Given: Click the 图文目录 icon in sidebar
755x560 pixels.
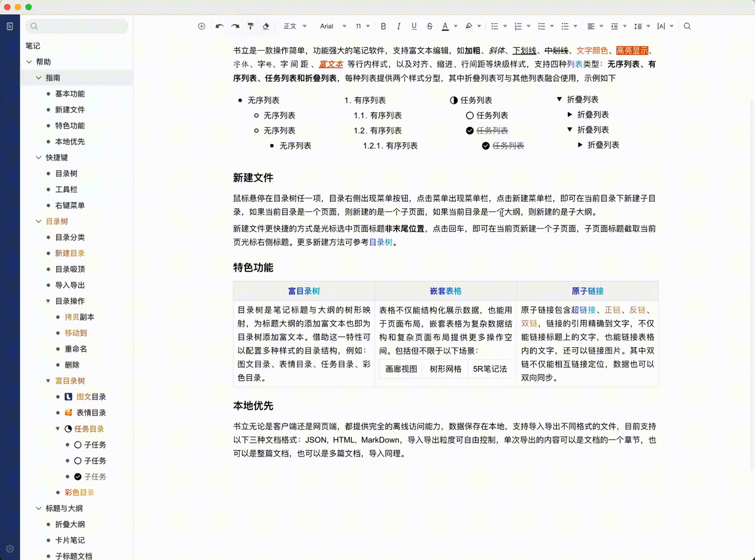Looking at the screenshot, I should (x=68, y=397).
